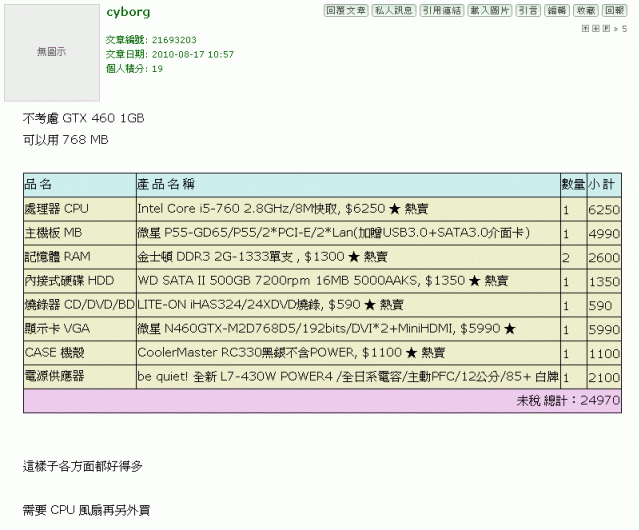
Task: Click LITE-ON iHAS324 product cell
Action: pyautogui.click(x=348, y=305)
